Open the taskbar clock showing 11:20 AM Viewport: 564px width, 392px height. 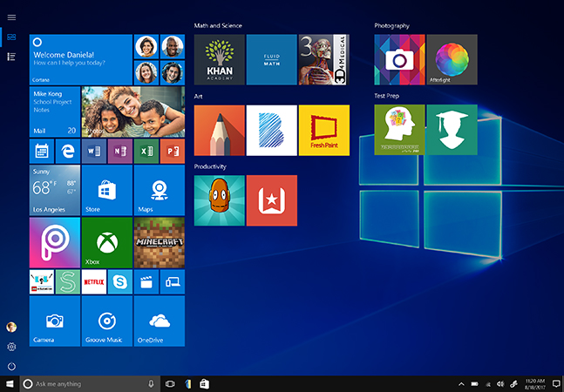tap(535, 384)
